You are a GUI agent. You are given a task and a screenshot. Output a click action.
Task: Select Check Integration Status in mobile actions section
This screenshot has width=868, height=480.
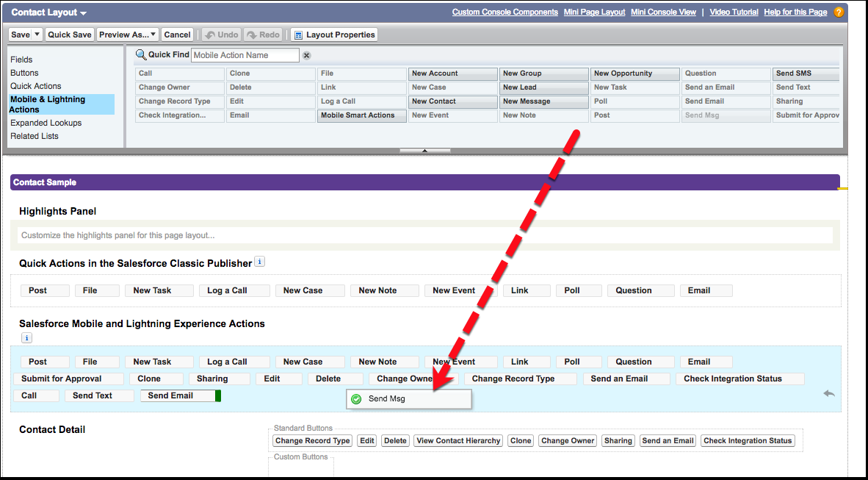coord(740,379)
